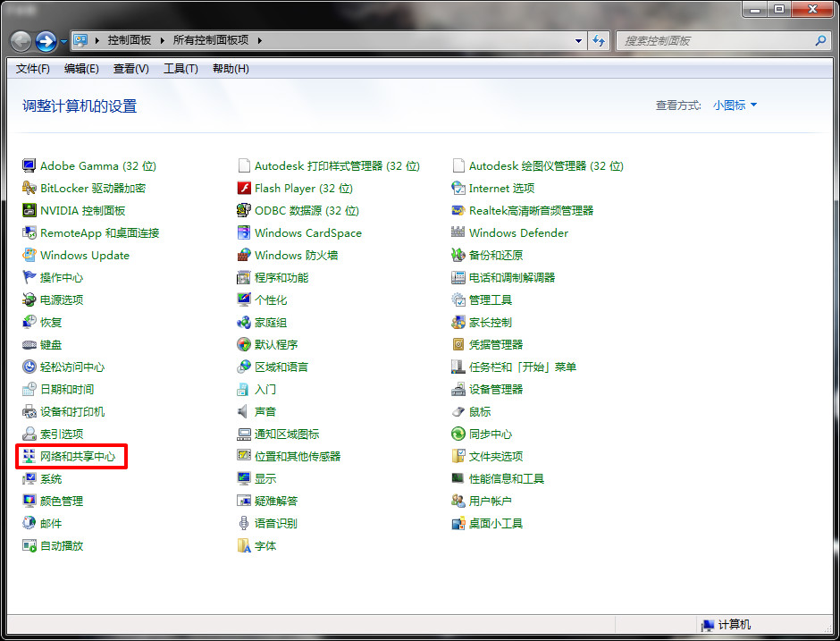
Task: Open the Autodesk 打印样式管理器 link
Action: 338,165
